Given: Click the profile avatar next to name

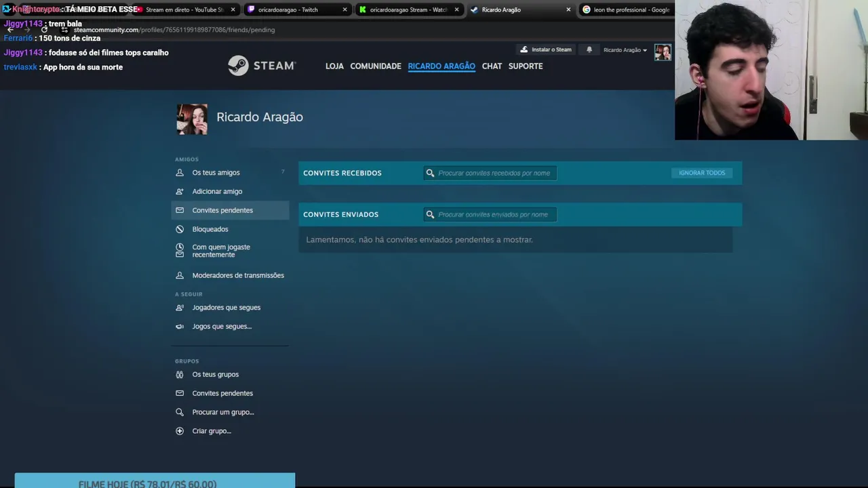Looking at the screenshot, I should coord(192,119).
